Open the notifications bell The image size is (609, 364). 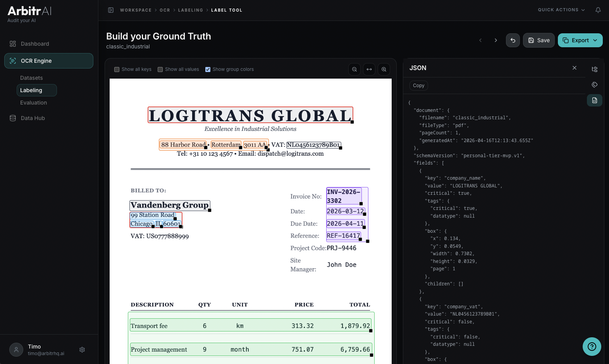(x=598, y=10)
